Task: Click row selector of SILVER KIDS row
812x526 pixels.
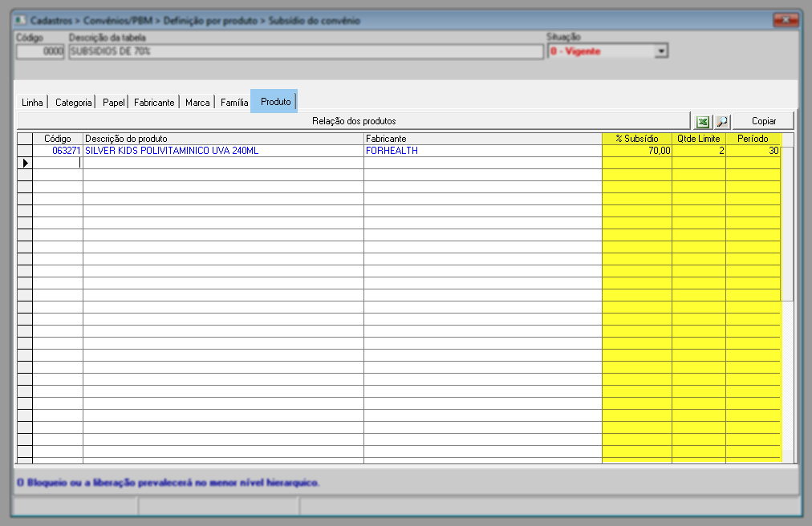Action: click(25, 151)
